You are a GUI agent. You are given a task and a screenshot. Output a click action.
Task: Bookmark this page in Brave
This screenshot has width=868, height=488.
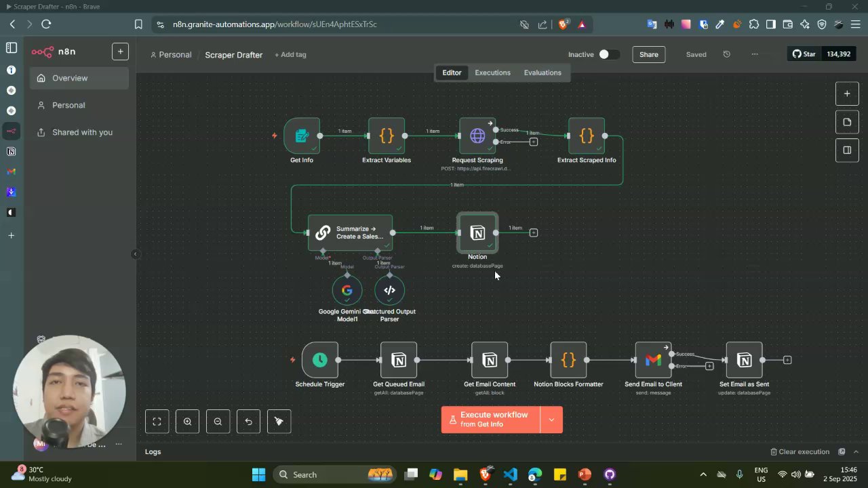(138, 24)
